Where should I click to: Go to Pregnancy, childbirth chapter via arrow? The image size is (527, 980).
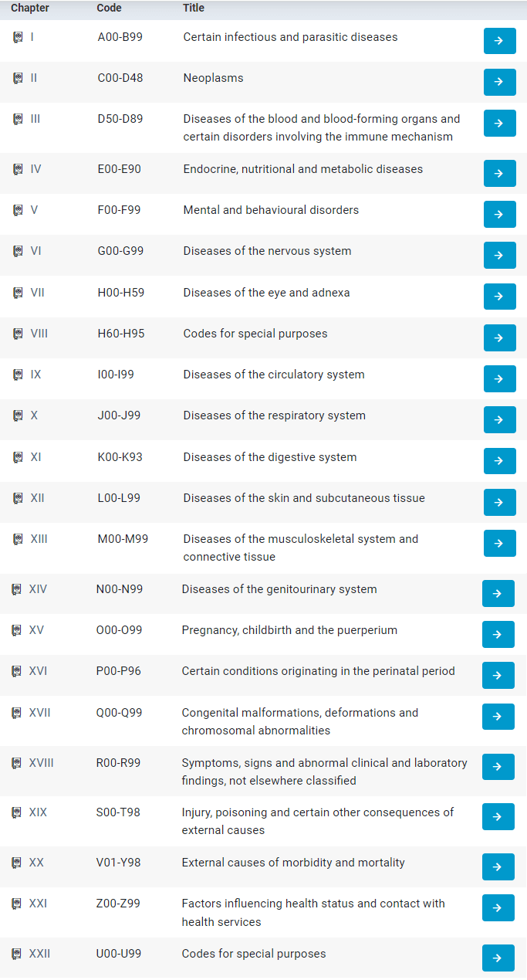click(498, 634)
